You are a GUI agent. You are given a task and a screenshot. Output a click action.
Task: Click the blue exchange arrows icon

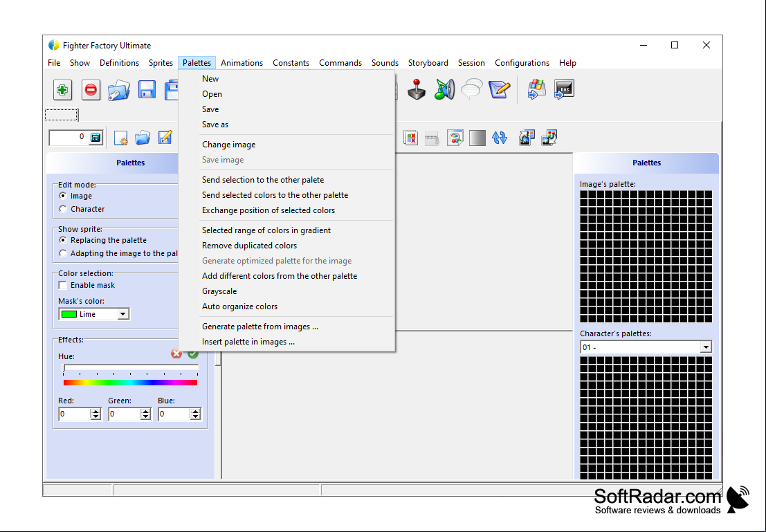pyautogui.click(x=500, y=138)
